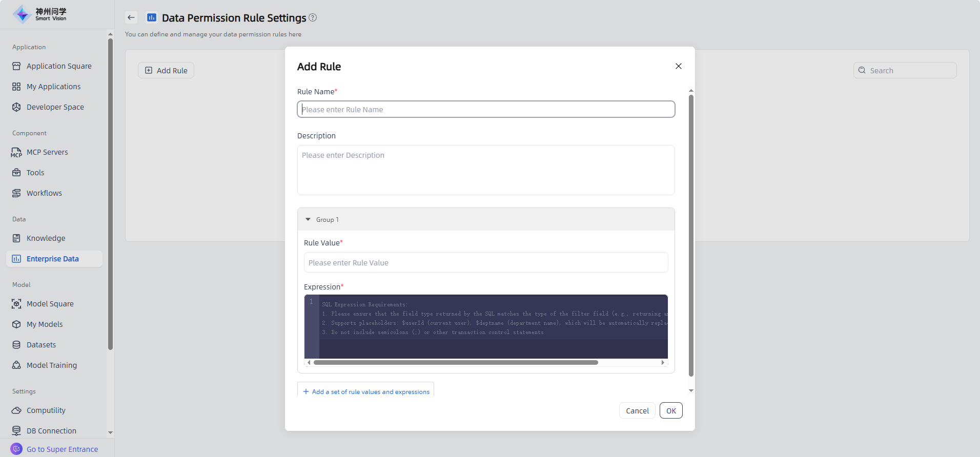Viewport: 980px width, 457px height.
Task: Close the Add Rule dialog
Action: [678, 66]
